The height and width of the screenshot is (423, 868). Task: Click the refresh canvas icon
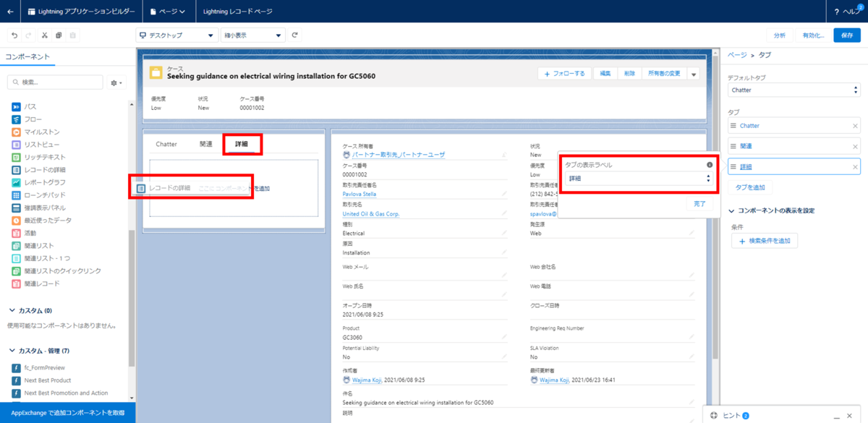[x=294, y=35]
